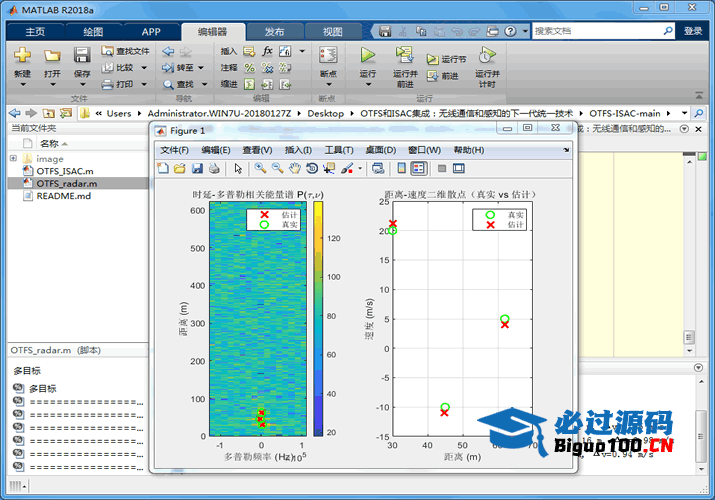Click the Zoom In tool in Figure toolbar

pyautogui.click(x=260, y=168)
